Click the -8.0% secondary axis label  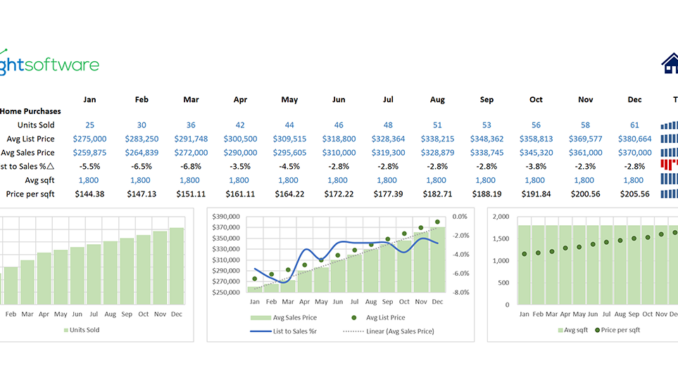coord(461,293)
